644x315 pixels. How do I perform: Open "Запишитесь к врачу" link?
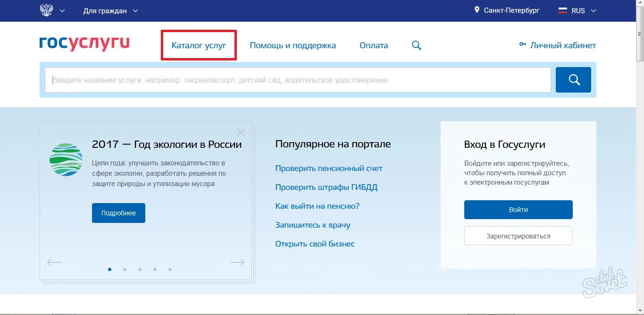313,225
